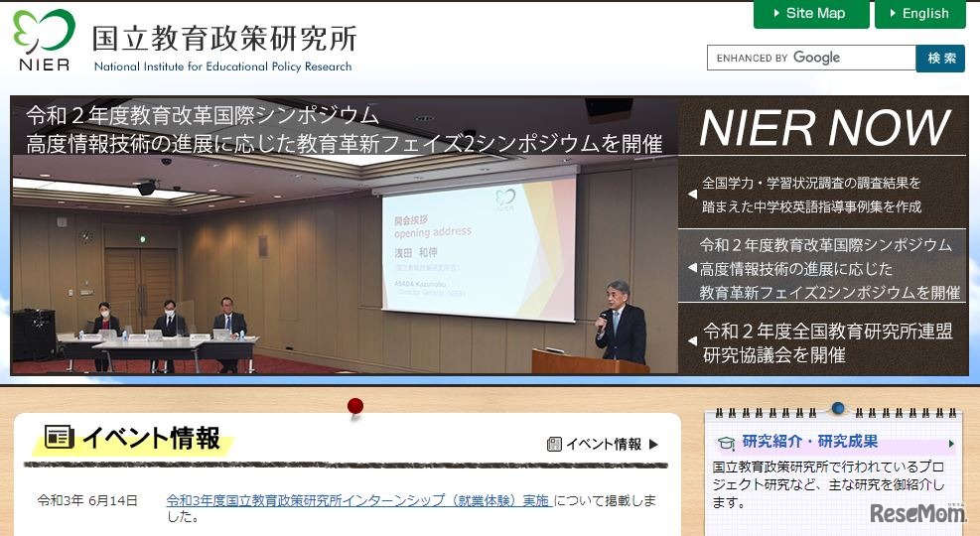The image size is (980, 536).
Task: Click the 検索 search button
Action: pyautogui.click(x=940, y=59)
